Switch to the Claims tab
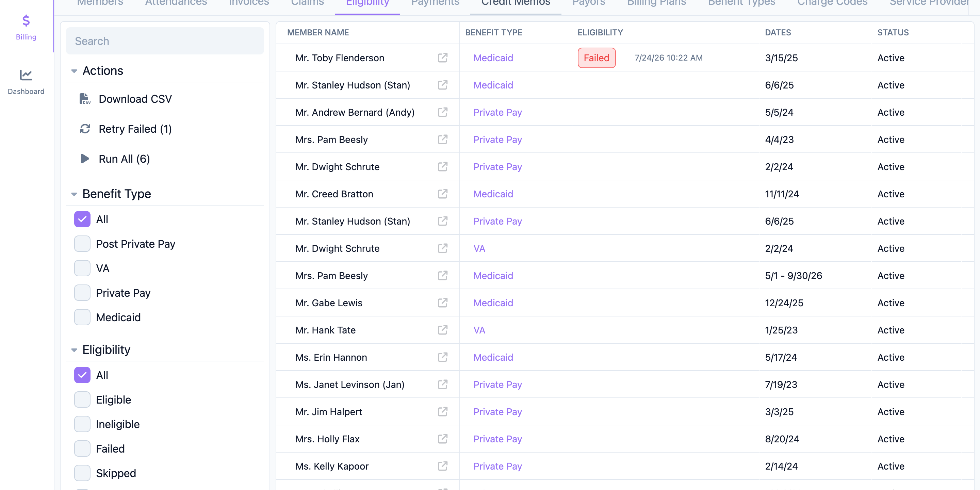This screenshot has height=490, width=980. pyautogui.click(x=307, y=3)
